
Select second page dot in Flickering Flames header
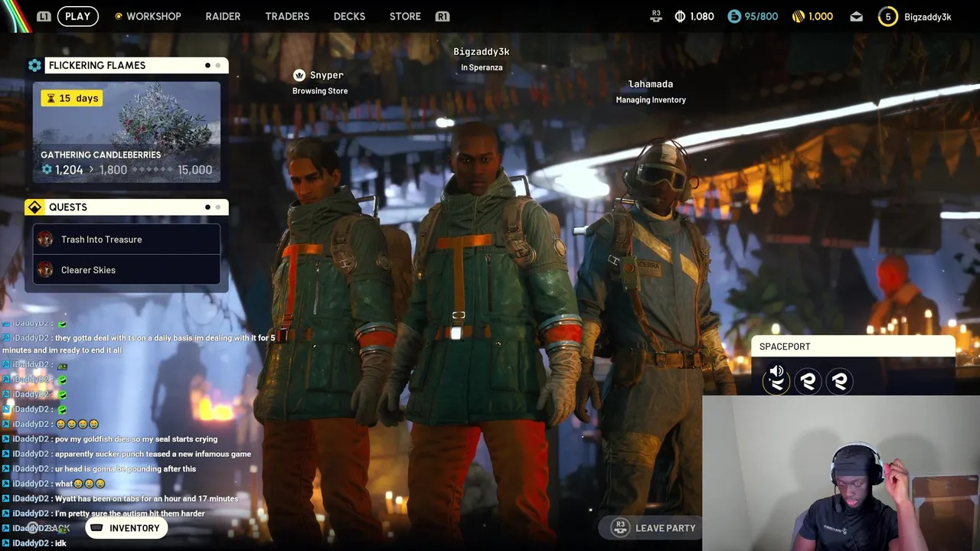(x=217, y=65)
